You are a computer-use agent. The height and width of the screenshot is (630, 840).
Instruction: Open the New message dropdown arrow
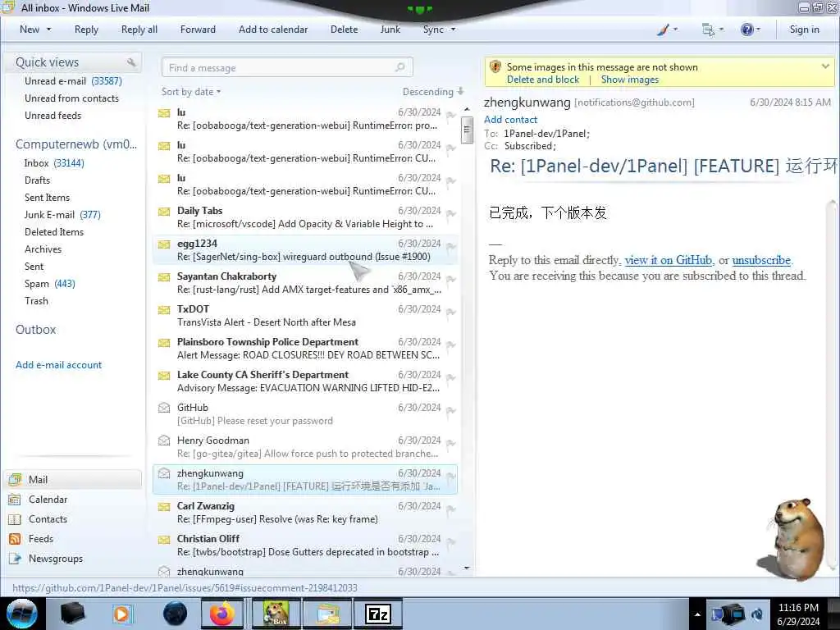coord(48,30)
